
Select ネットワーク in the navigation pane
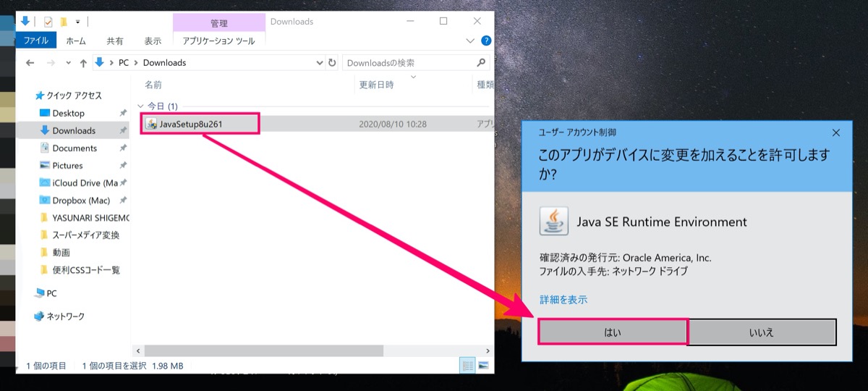click(65, 316)
